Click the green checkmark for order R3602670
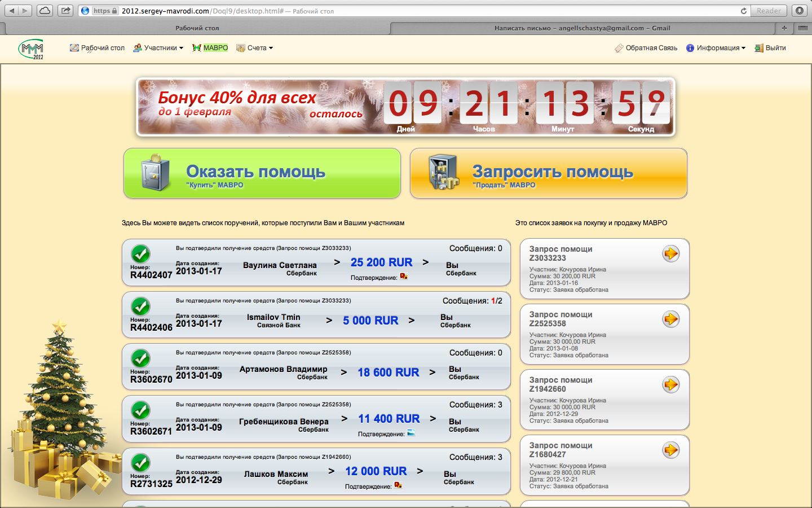This screenshot has height=508, width=812. point(140,358)
